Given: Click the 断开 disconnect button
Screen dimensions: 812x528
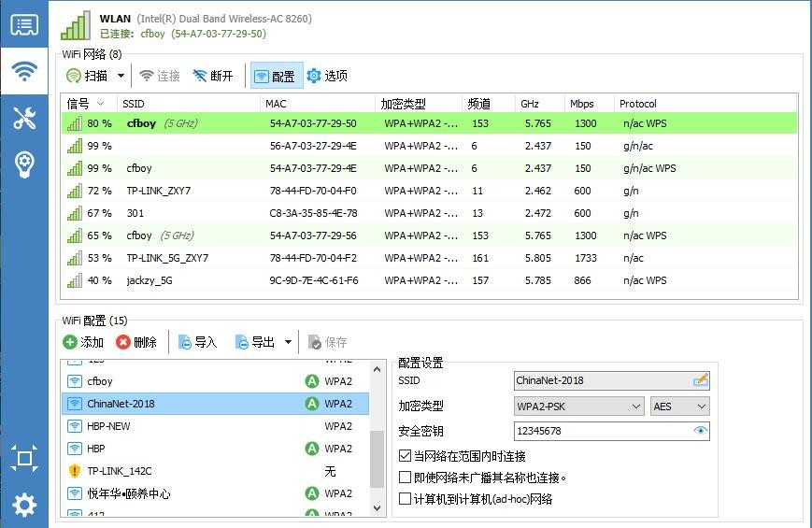Looking at the screenshot, I should (212, 76).
